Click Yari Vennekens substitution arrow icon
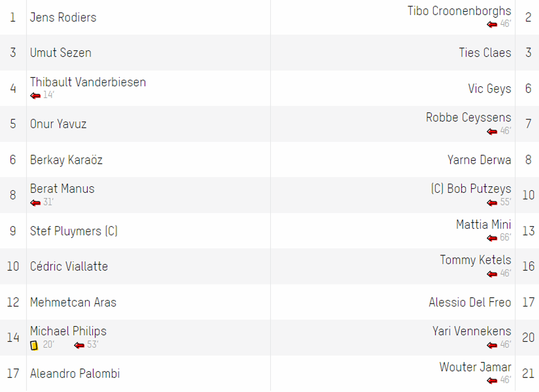This screenshot has height=392, width=539. (x=492, y=345)
